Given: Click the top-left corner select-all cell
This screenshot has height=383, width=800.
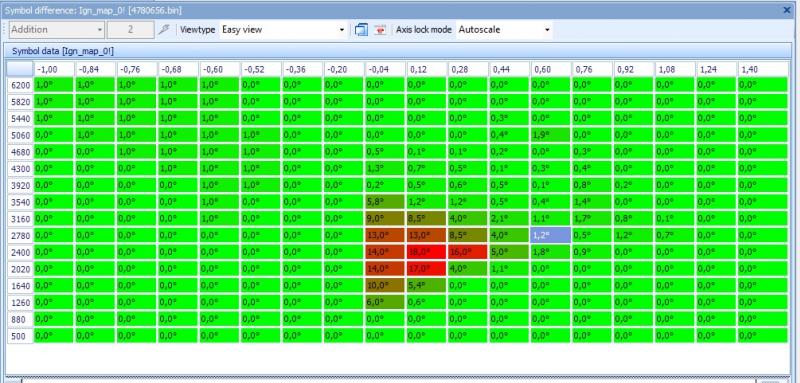Looking at the screenshot, I should point(20,69).
